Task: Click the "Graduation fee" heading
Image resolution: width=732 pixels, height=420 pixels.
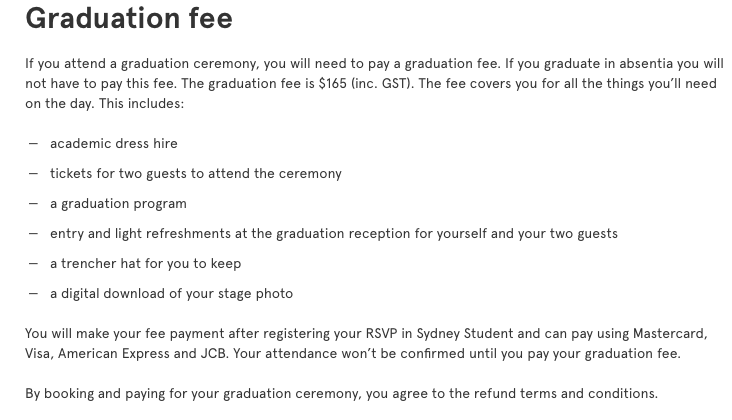Action: tap(129, 19)
